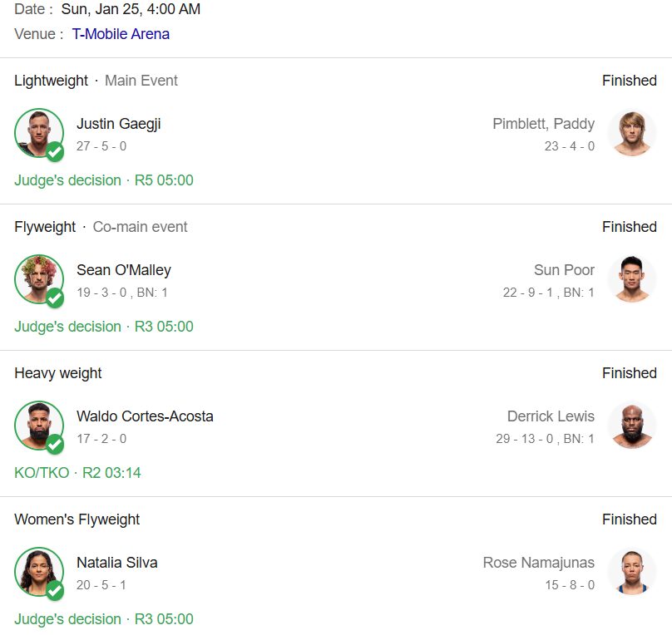The width and height of the screenshot is (672, 635).
Task: Select the Pimblett, Paddy name
Action: point(543,124)
